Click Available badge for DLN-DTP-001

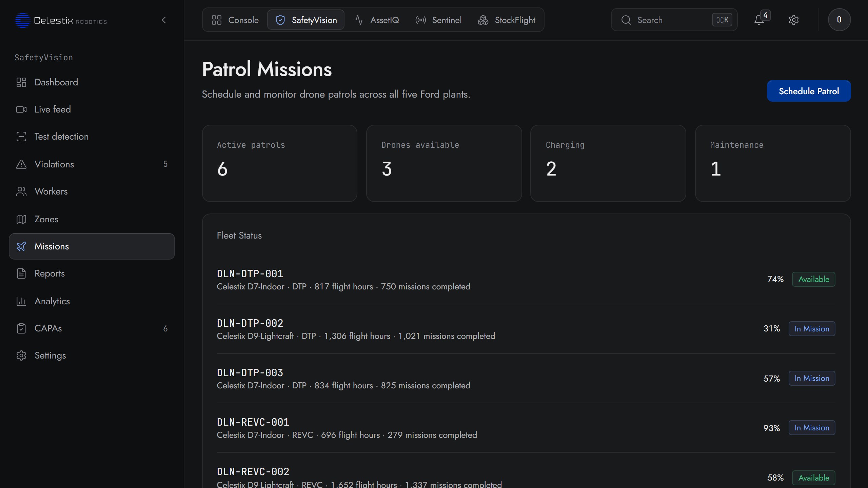pyautogui.click(x=813, y=279)
